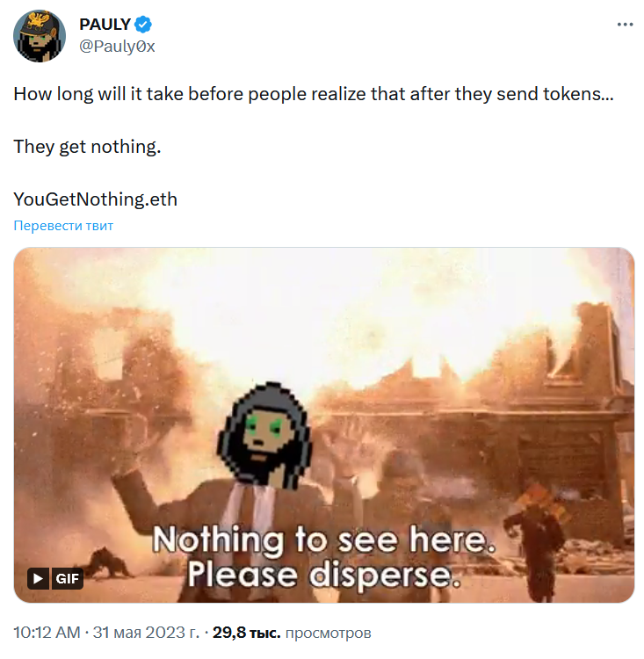Viewport: 644px width, 659px height.
Task: Click the GIF label badge
Action: (68, 579)
